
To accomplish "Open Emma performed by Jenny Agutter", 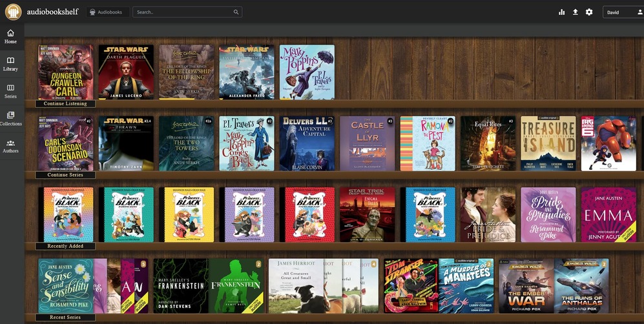I will (609, 215).
